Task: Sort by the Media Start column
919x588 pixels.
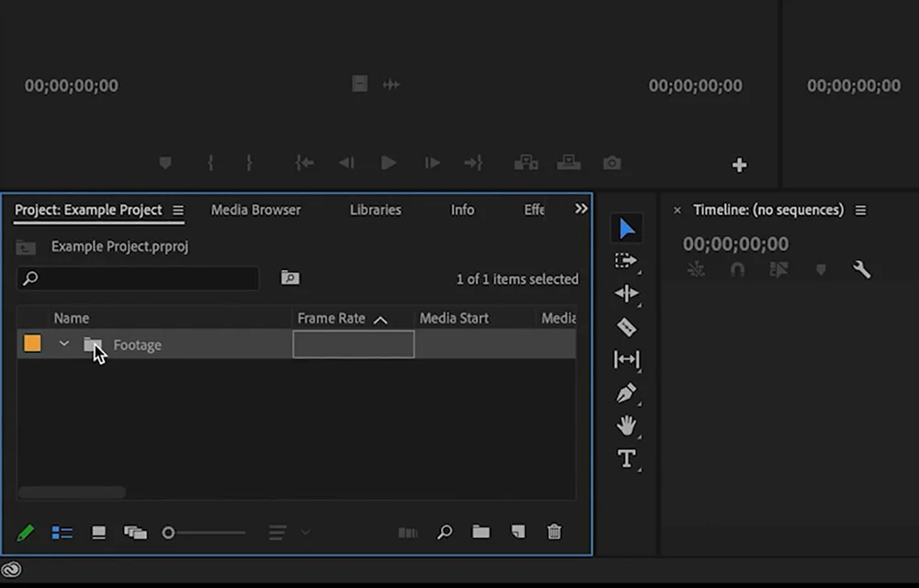Action: (x=454, y=318)
